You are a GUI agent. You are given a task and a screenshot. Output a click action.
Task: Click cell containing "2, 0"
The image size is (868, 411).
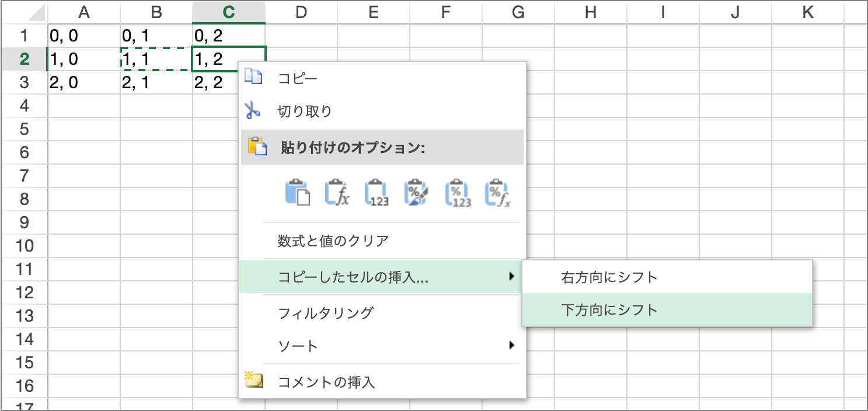click(x=84, y=82)
